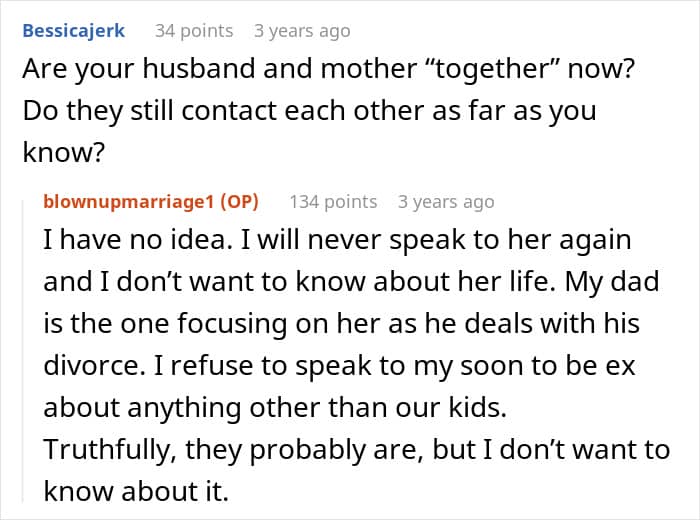
Task: Open the Bessicajerk user profile
Action: 74,31
